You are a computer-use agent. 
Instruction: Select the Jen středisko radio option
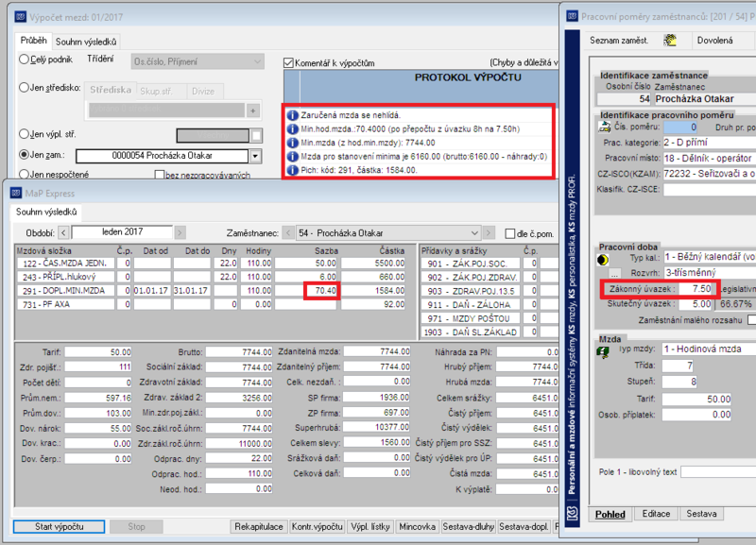[24, 88]
